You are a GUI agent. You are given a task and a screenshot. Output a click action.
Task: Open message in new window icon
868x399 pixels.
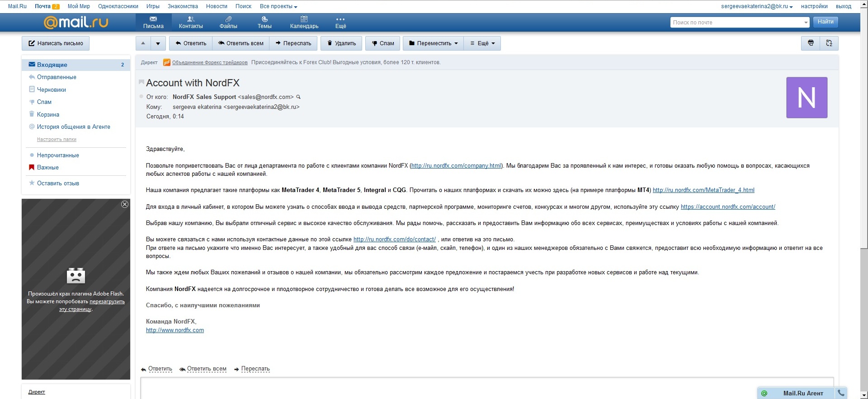(829, 43)
